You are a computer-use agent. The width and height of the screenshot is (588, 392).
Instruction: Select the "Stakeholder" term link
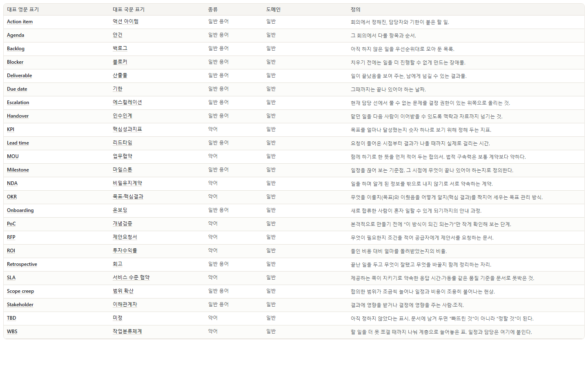coord(20,305)
